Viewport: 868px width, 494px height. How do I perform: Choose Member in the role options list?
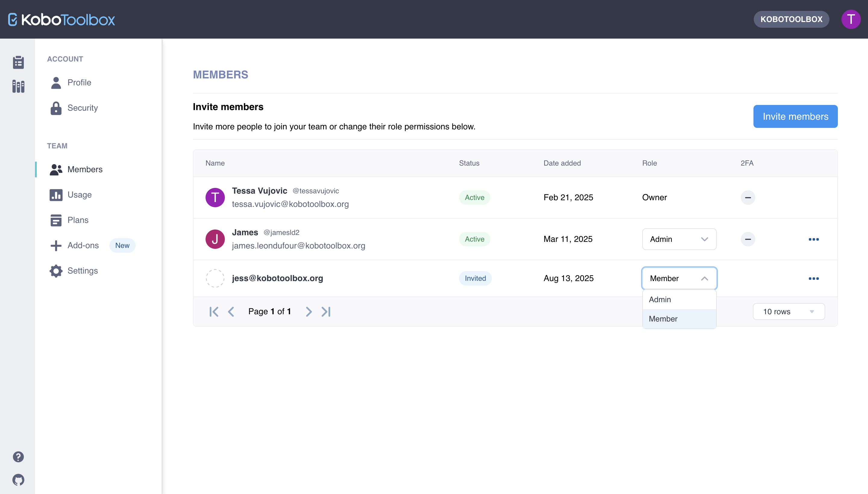(679, 318)
